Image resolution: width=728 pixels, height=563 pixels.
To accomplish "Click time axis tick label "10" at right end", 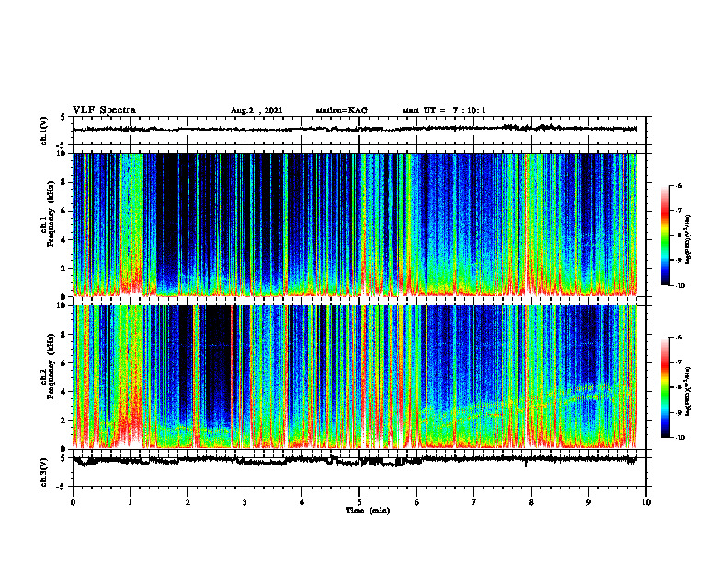I will point(646,502).
